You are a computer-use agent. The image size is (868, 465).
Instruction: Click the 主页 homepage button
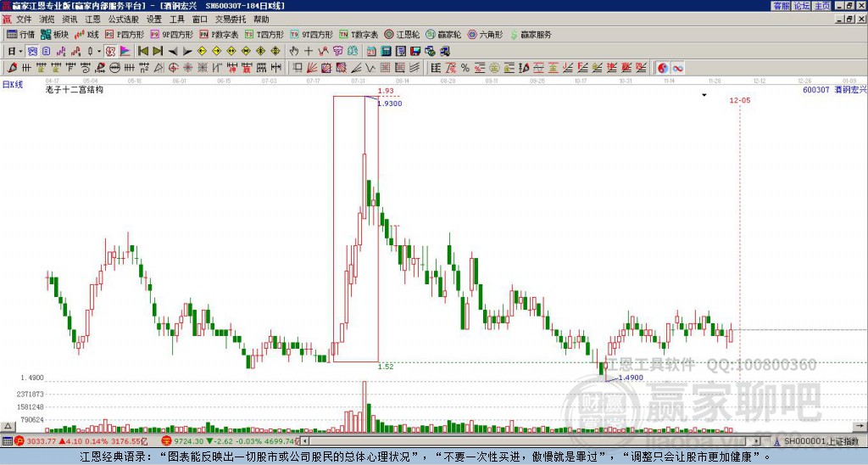[822, 6]
